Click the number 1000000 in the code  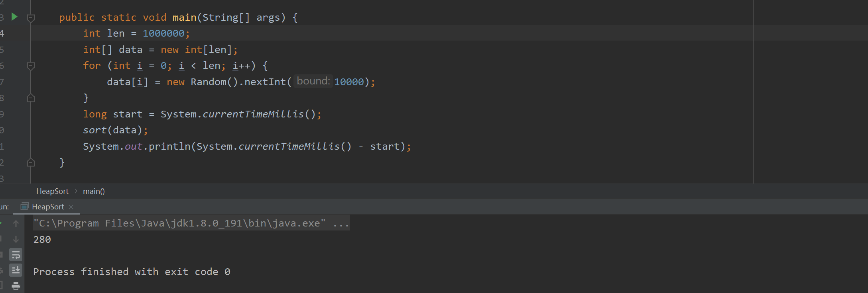[x=163, y=33]
